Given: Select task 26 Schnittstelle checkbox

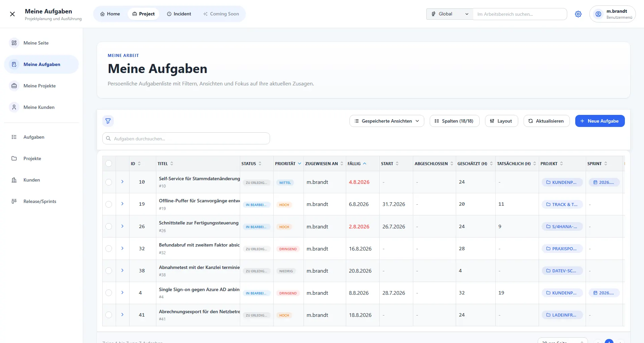Looking at the screenshot, I should 109,226.
